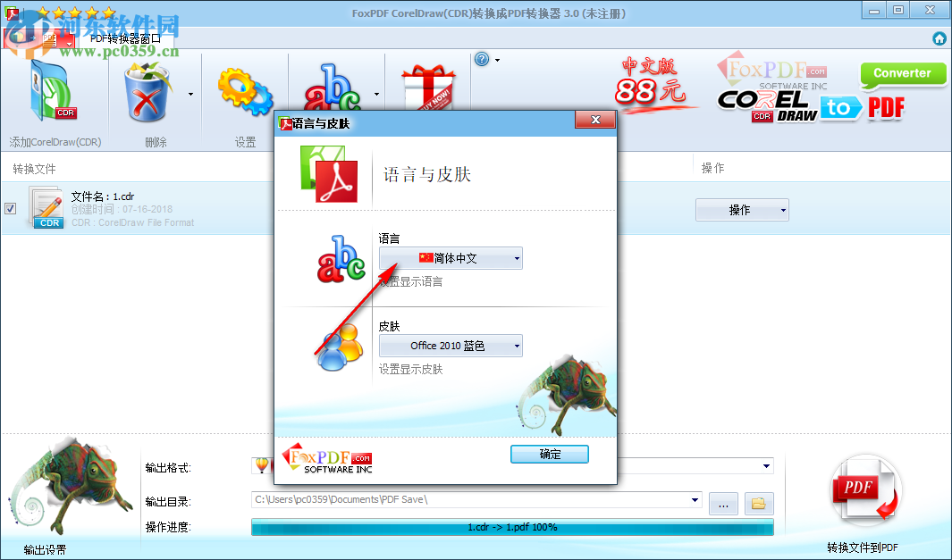
Task: Open the 操作 dropdown for the 1.cdr row
Action: pyautogui.click(x=742, y=209)
